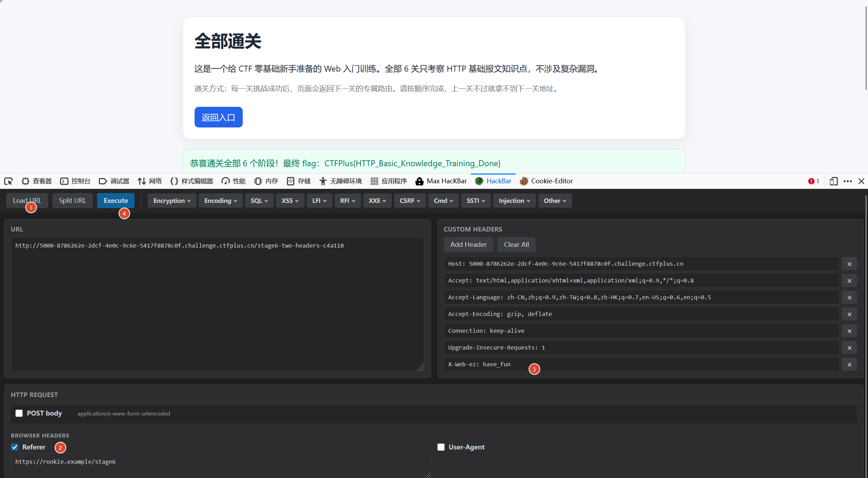Open the Storage (存储) tab

(298, 181)
